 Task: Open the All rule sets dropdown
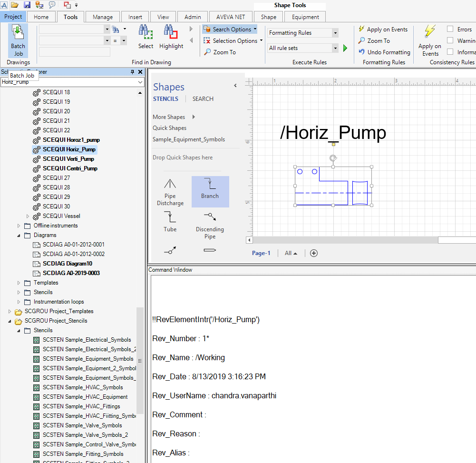[335, 48]
